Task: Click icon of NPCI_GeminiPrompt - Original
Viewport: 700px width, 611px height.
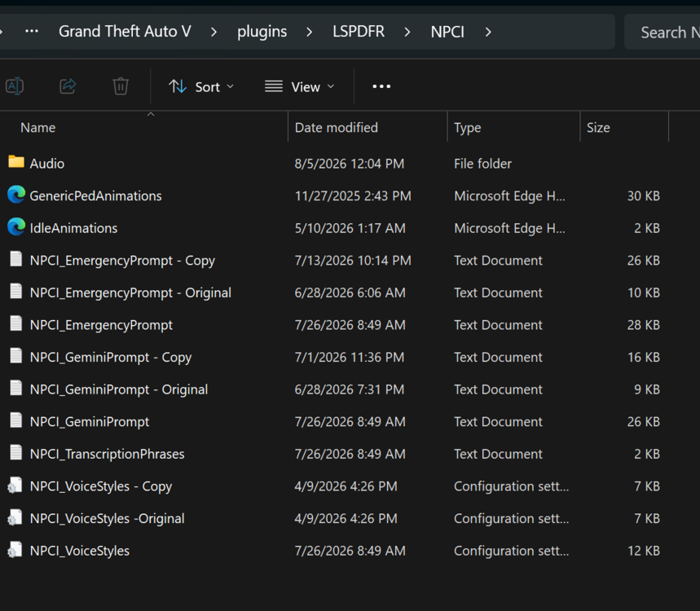Action: click(16, 388)
